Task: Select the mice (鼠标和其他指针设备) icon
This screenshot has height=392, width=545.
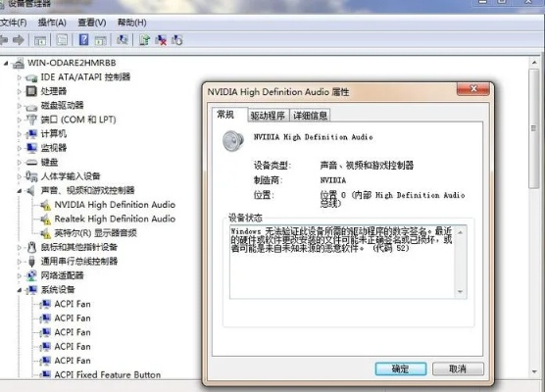Action: click(x=31, y=247)
